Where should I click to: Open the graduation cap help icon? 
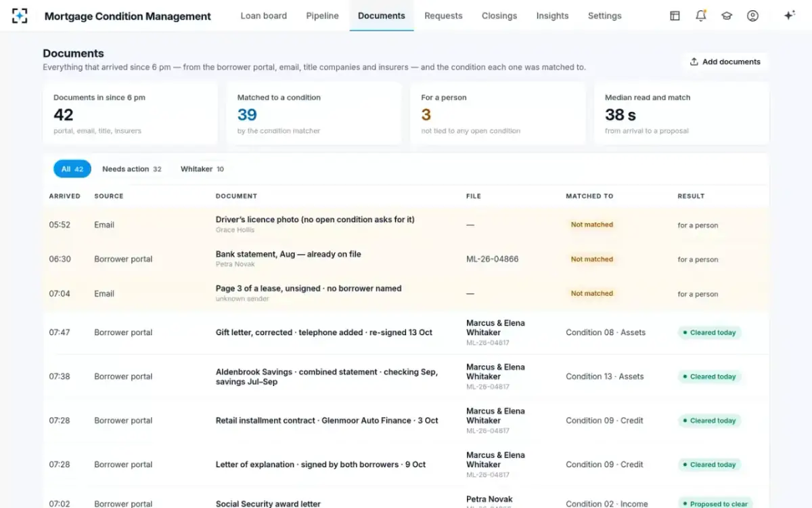(727, 16)
